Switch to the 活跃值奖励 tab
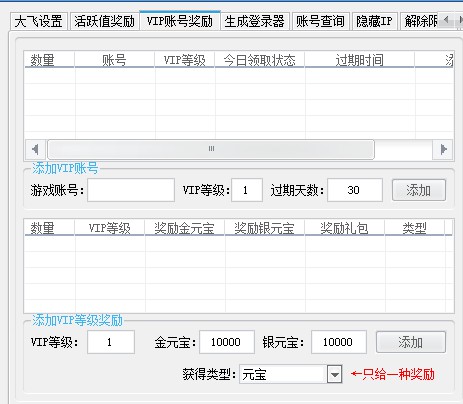Viewport: 463px width, 404px height. pos(105,21)
